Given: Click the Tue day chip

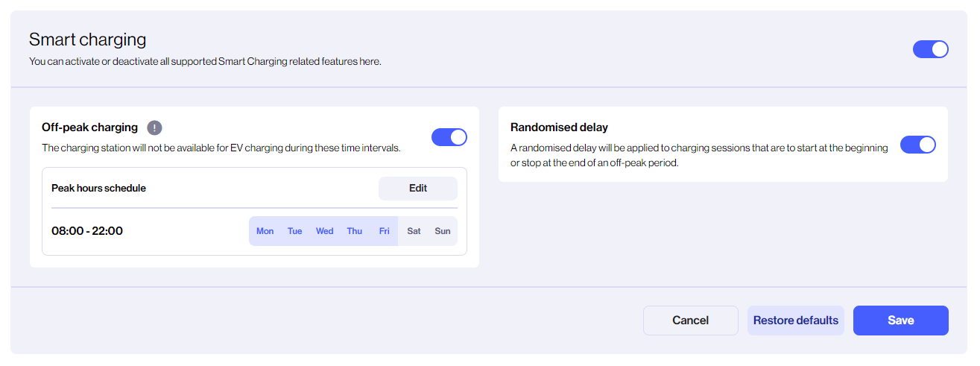Looking at the screenshot, I should click(295, 231).
